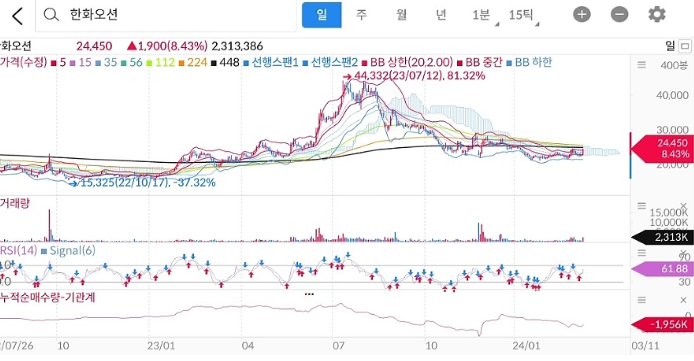This screenshot has height=361, width=694.
Task: Select the 선행스팬2 legend entry
Action: point(330,62)
